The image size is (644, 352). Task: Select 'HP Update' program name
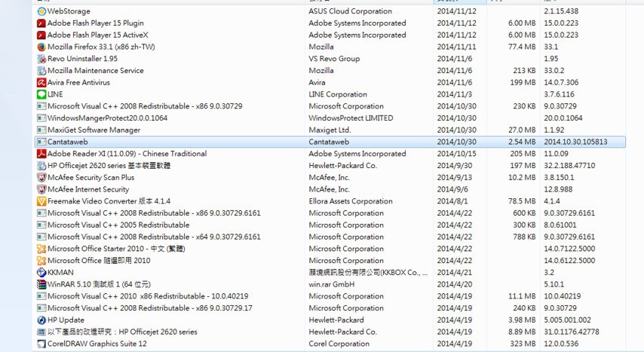click(66, 320)
